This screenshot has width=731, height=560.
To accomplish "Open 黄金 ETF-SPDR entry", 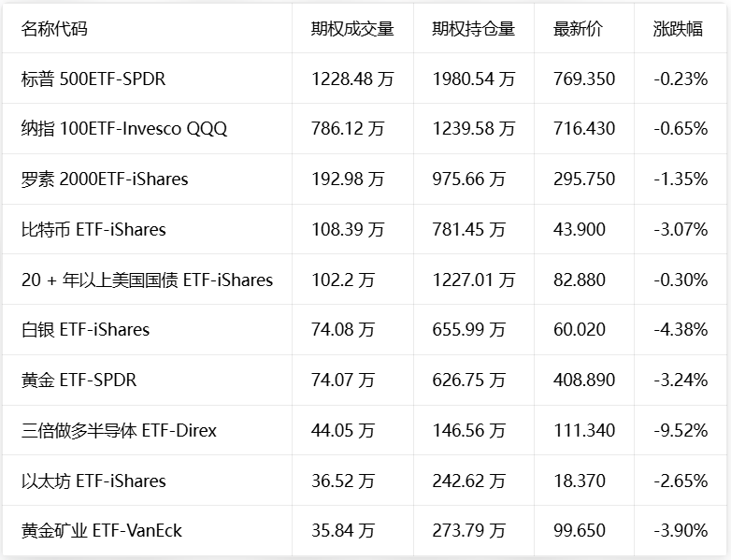I will [79, 380].
